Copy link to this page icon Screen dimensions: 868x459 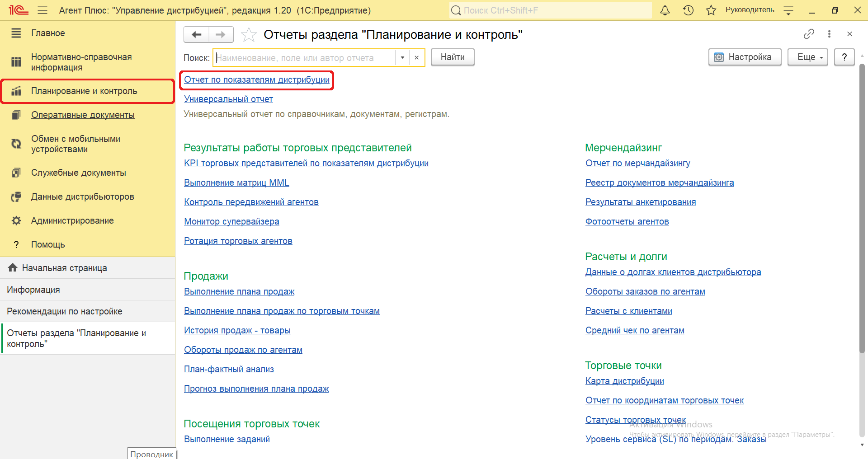(x=809, y=34)
